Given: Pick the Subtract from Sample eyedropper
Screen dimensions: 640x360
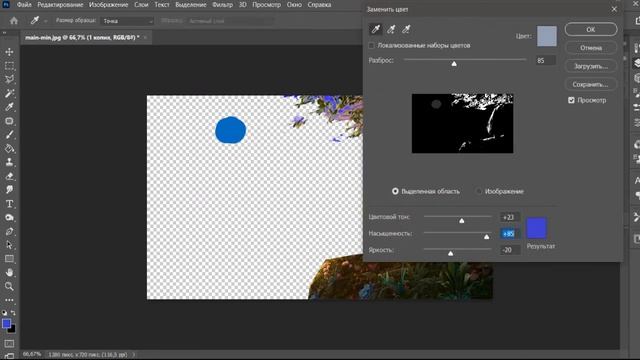Looking at the screenshot, I should pyautogui.click(x=406, y=29).
